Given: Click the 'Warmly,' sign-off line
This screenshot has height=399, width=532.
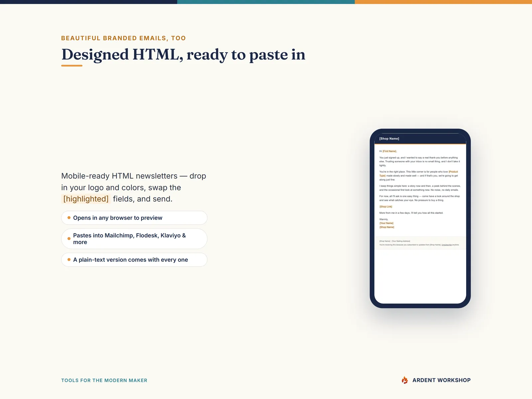Looking at the screenshot, I should (x=384, y=219).
